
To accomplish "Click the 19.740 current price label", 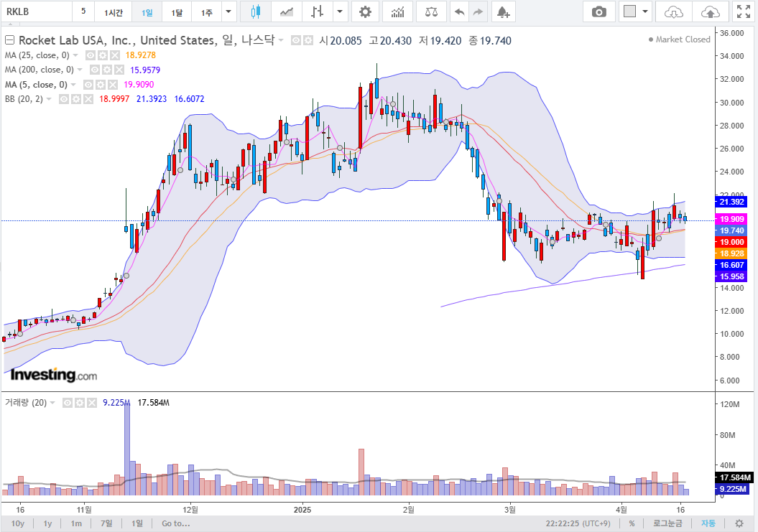I will coord(731,230).
